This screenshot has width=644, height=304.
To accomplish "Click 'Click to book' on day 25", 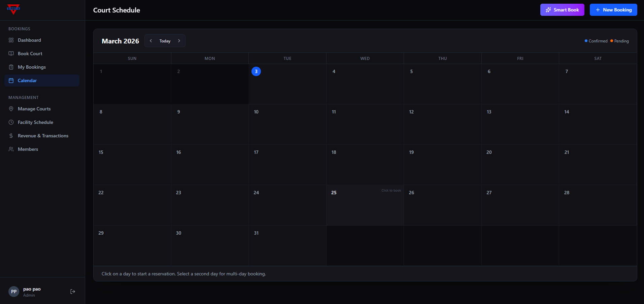I will (x=391, y=191).
